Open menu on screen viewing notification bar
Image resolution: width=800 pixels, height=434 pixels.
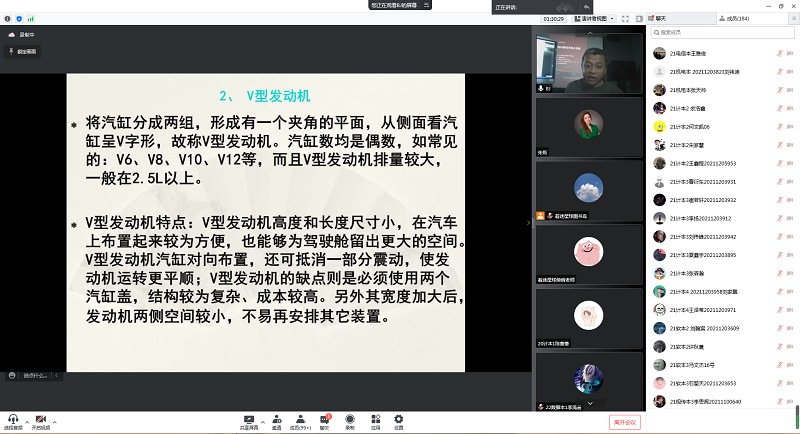point(427,5)
